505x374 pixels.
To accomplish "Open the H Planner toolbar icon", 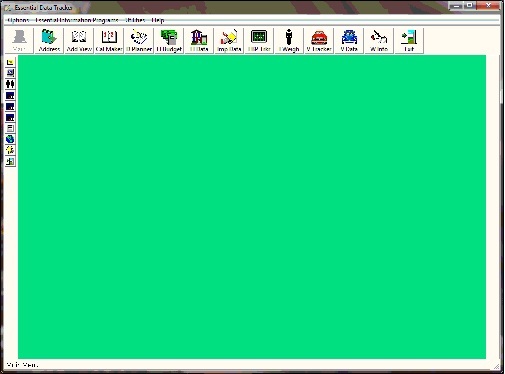I will (x=139, y=40).
